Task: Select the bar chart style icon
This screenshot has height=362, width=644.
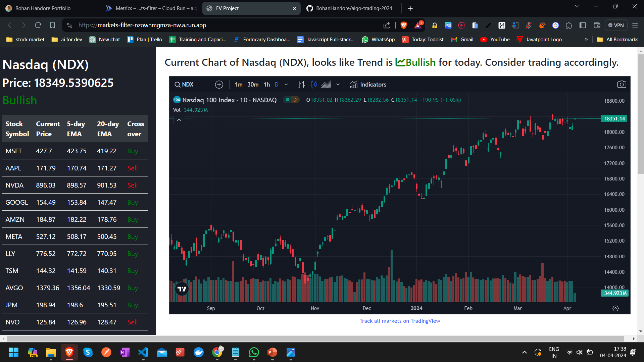Action: point(301,85)
